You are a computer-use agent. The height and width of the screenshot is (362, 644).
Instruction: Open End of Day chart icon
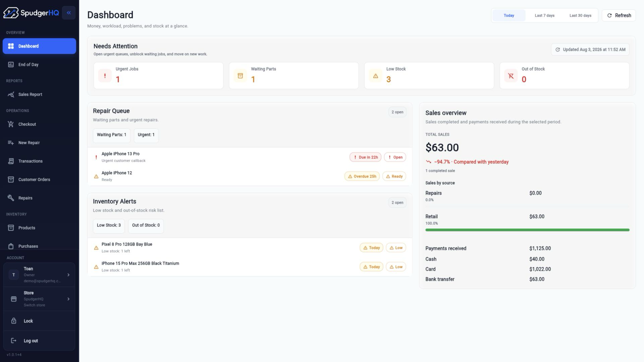(11, 64)
